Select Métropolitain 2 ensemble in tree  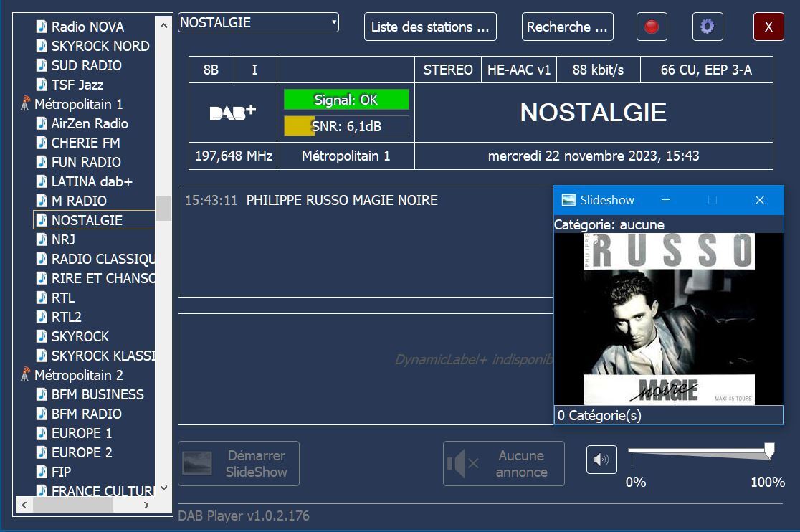[x=79, y=375]
